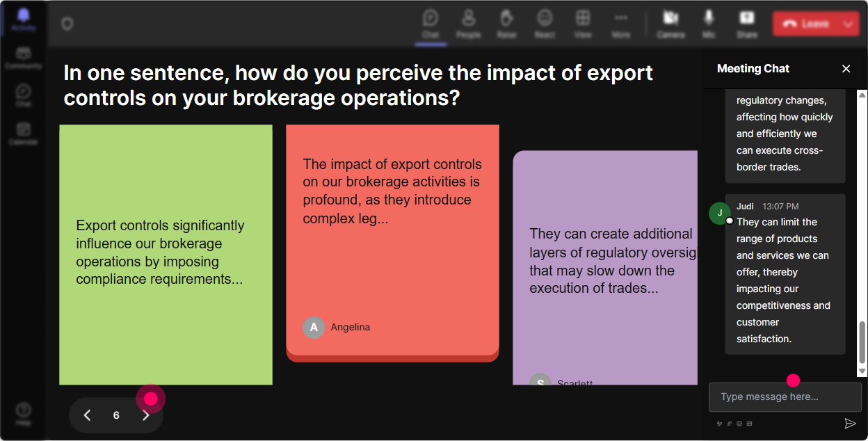
Task: Open the green export controls response card
Action: pyautogui.click(x=166, y=255)
